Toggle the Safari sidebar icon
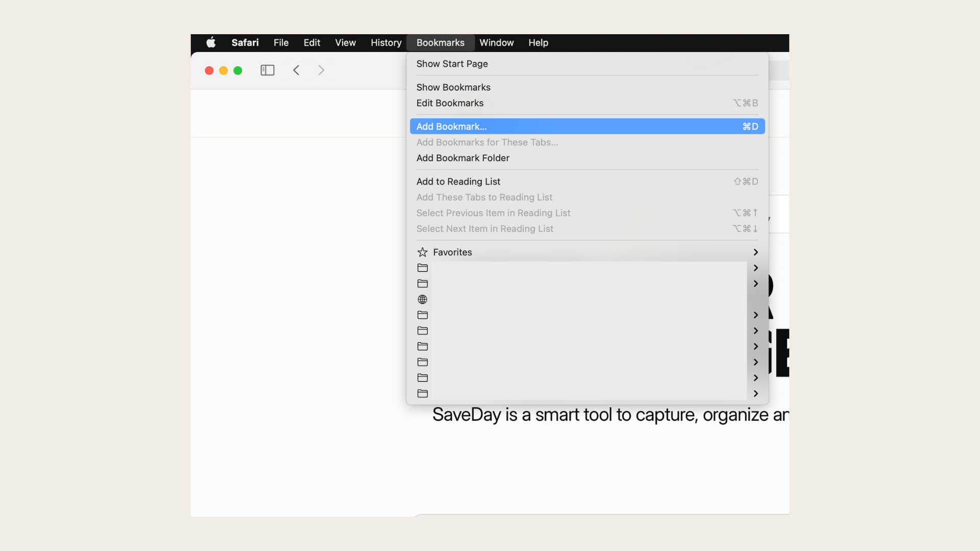Screen dimensions: 980x551 (267, 70)
